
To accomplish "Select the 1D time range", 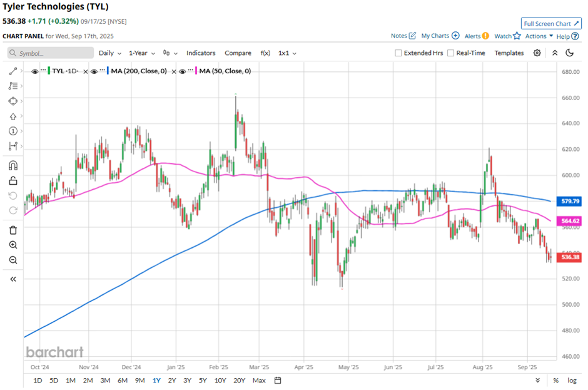I will coord(38,380).
